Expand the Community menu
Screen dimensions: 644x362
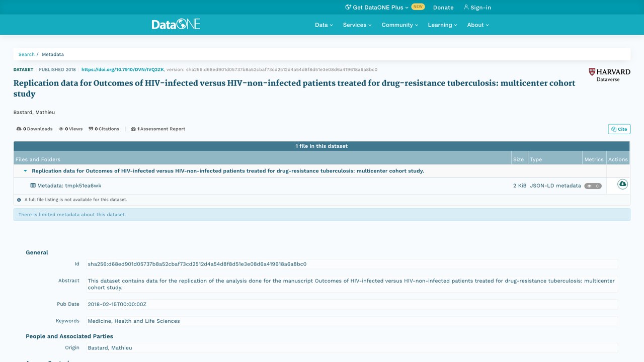tap(399, 25)
